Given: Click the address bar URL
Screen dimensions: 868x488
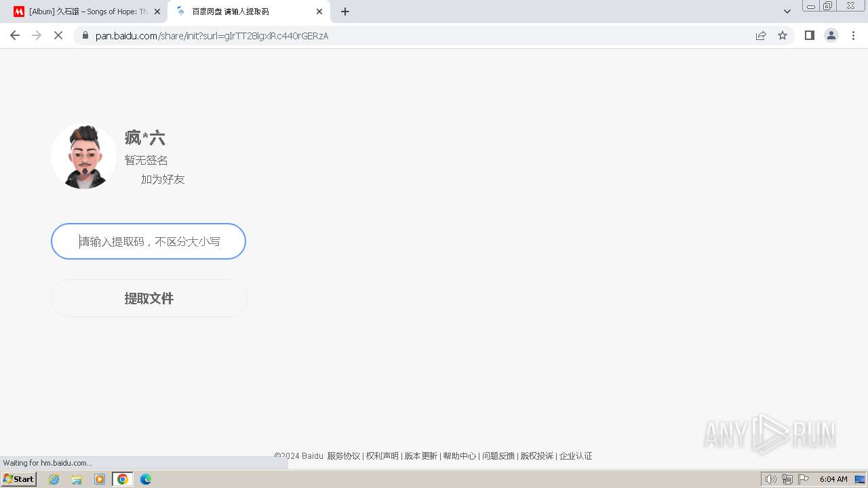Looking at the screenshot, I should pyautogui.click(x=212, y=36).
